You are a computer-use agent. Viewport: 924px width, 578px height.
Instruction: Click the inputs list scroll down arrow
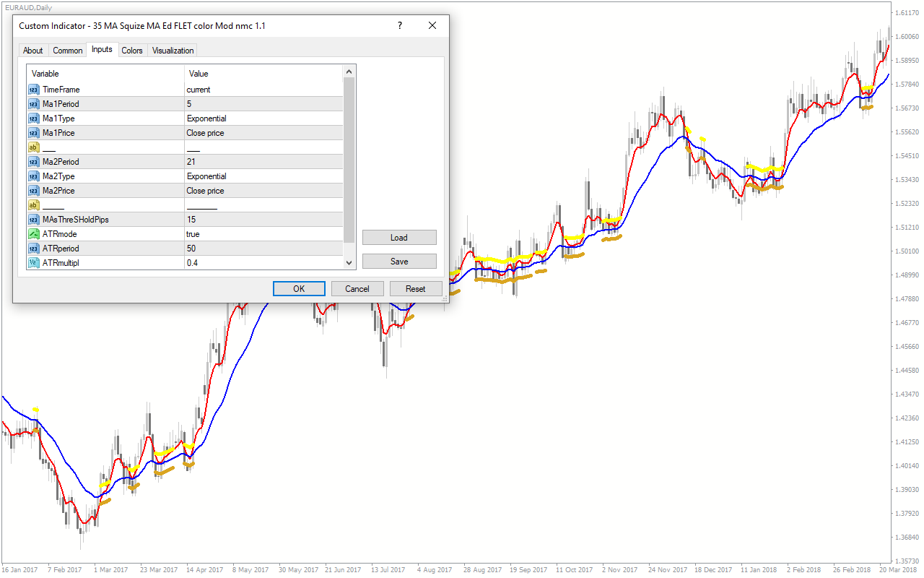point(349,263)
